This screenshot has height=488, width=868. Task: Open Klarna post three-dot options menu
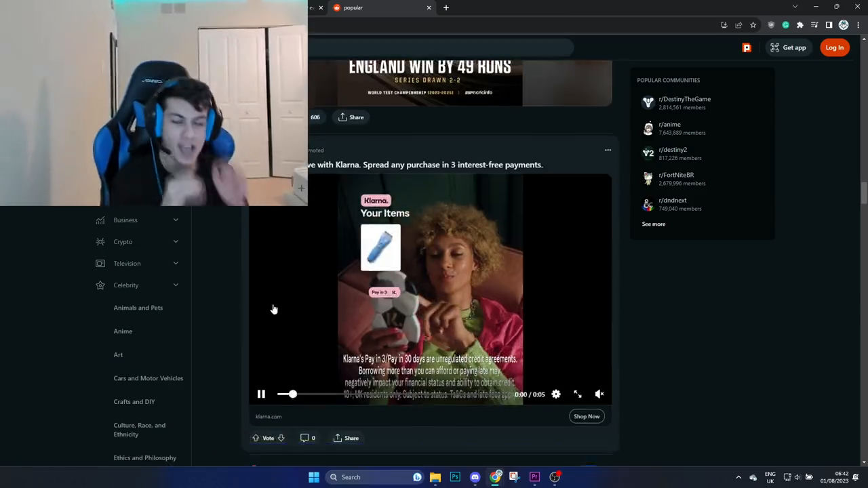pos(608,150)
